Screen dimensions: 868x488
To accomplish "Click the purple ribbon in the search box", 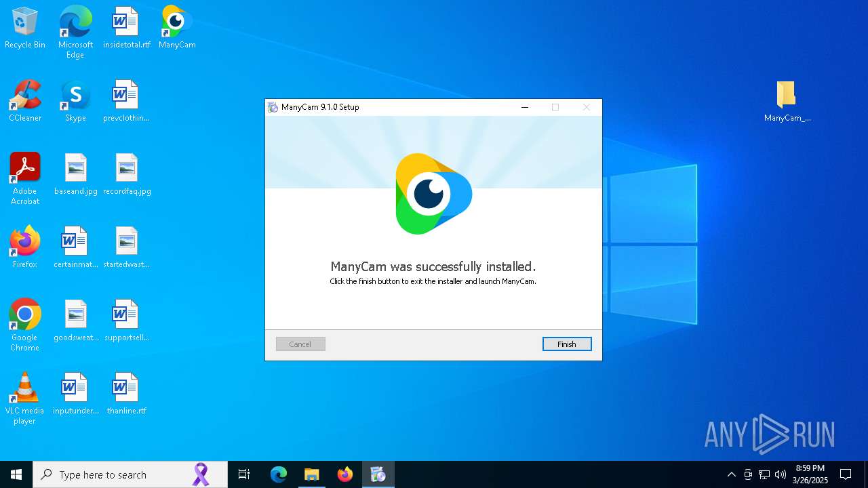I will coord(201,474).
